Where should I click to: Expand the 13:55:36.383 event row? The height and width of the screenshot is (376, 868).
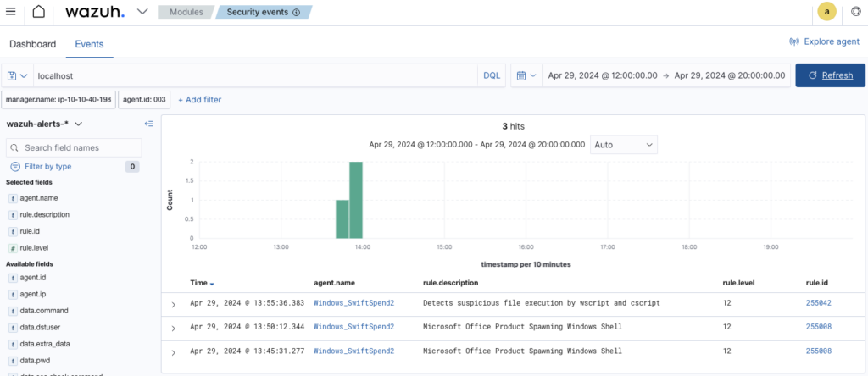pos(173,305)
